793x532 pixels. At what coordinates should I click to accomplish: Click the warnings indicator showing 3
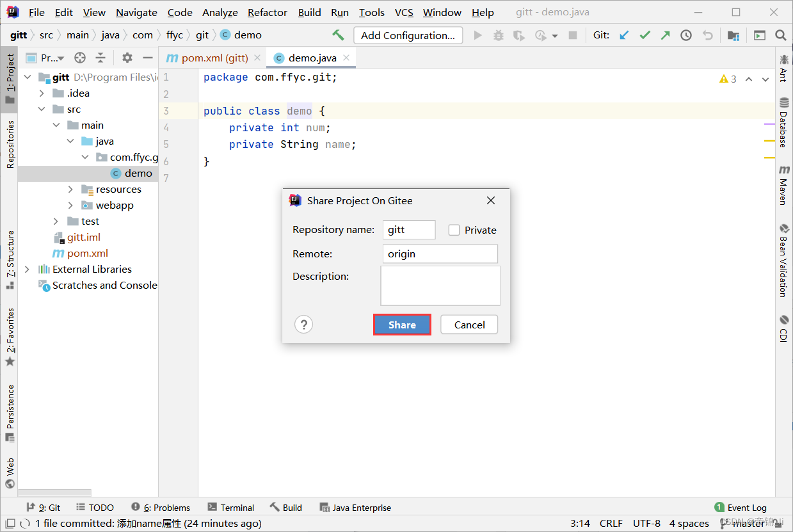click(x=728, y=79)
